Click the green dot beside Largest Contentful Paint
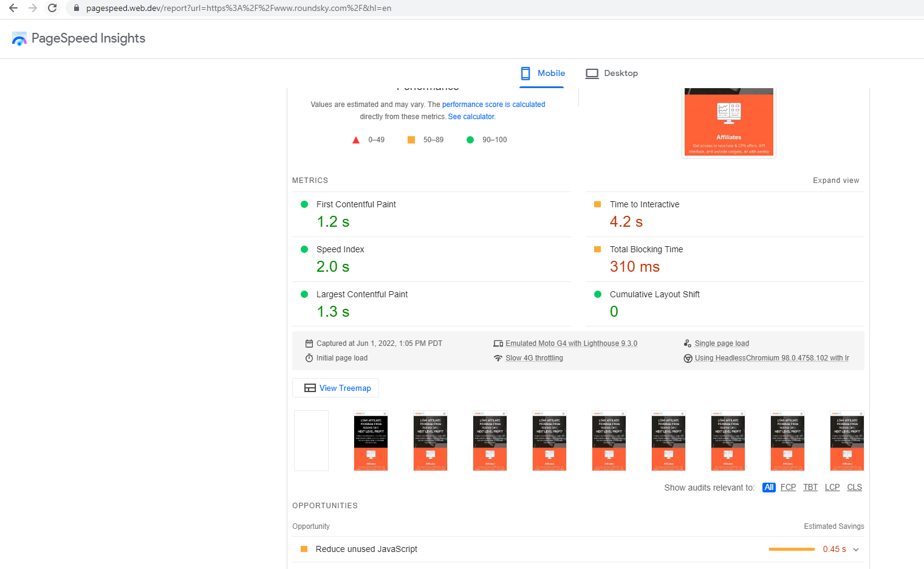The width and height of the screenshot is (924, 569). [304, 294]
